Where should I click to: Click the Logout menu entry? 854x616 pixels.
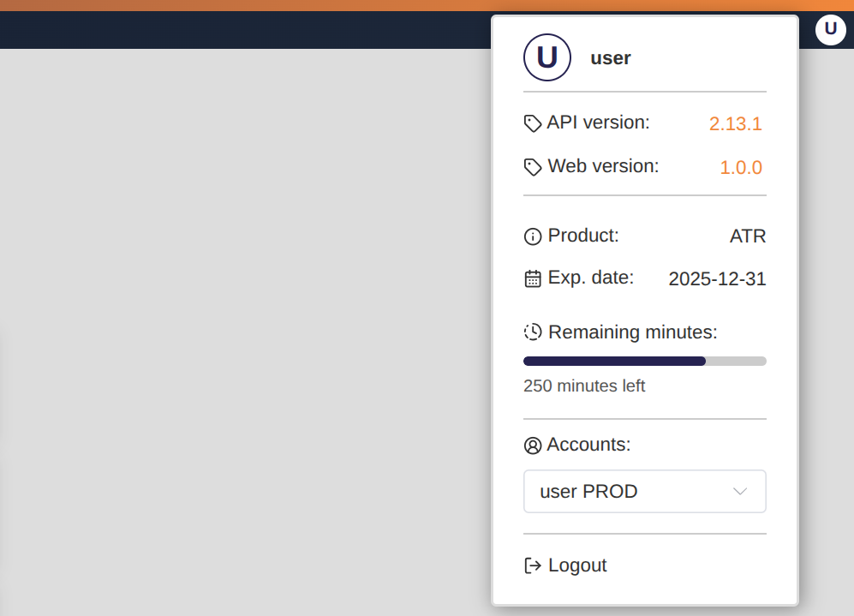click(577, 565)
